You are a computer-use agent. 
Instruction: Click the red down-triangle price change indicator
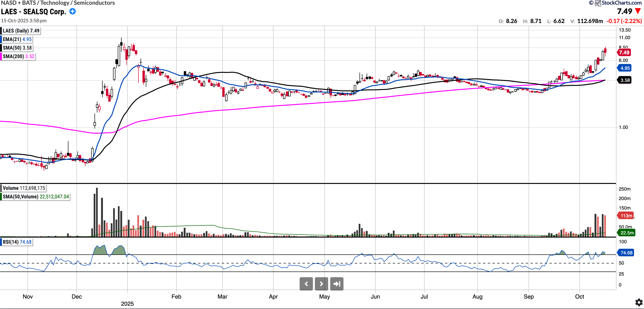[638, 11]
